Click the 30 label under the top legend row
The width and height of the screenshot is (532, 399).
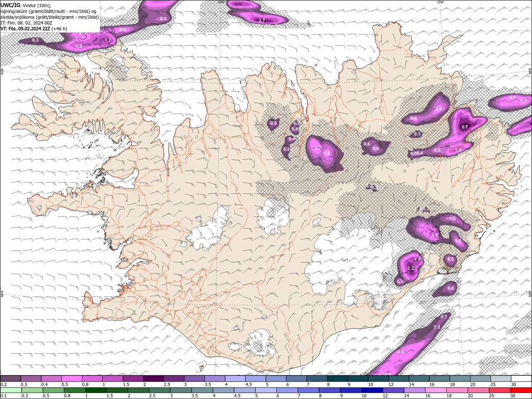click(514, 384)
